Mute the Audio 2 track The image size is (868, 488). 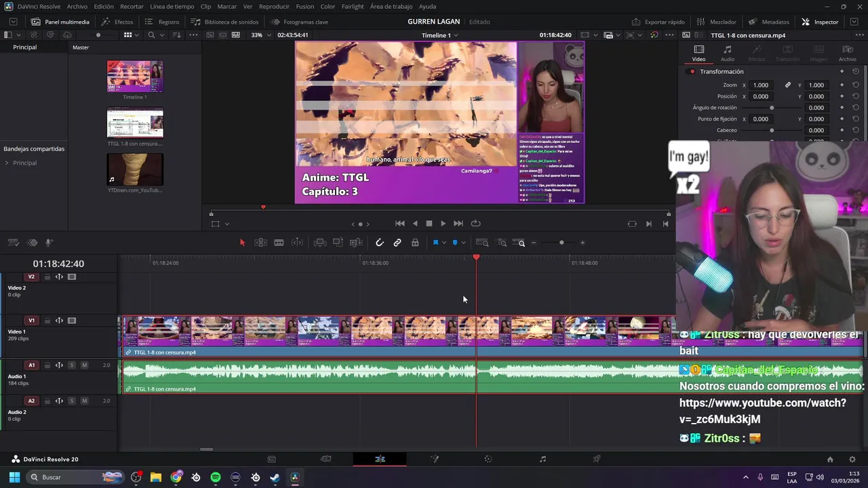[x=84, y=401]
